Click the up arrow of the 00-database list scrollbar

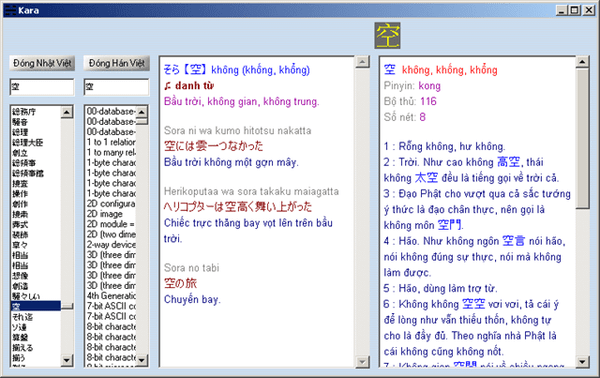click(142, 112)
